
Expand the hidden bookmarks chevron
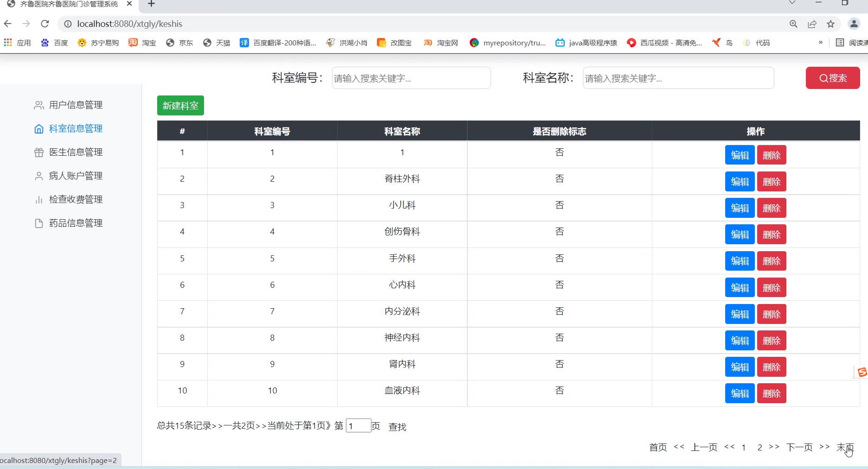820,42
